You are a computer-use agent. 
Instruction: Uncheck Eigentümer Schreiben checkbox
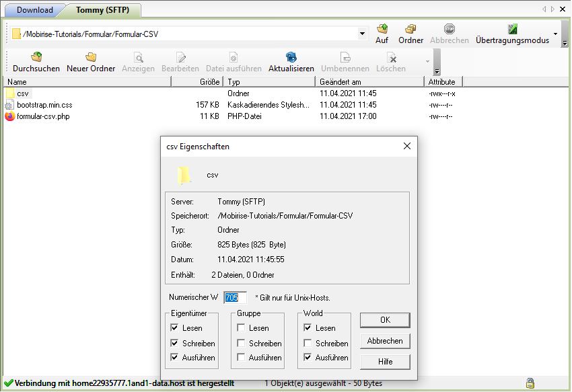pos(174,343)
